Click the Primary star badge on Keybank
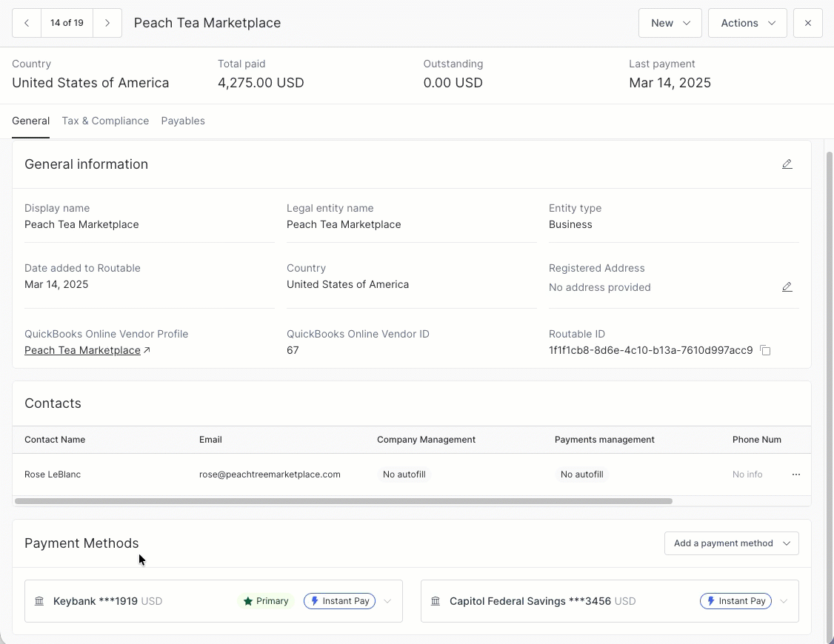This screenshot has height=644, width=834. pos(266,601)
